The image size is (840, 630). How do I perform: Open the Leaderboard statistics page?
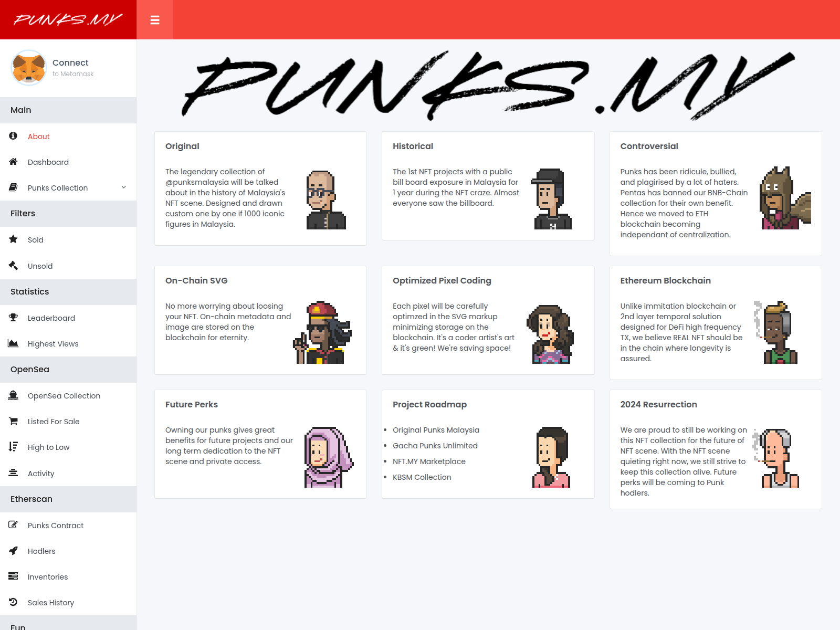(x=68, y=318)
